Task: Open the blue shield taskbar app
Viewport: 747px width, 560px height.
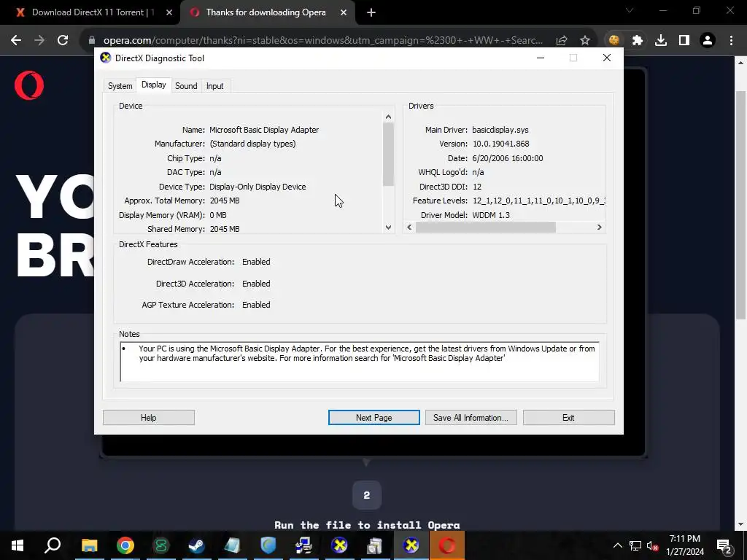Action: click(x=268, y=545)
